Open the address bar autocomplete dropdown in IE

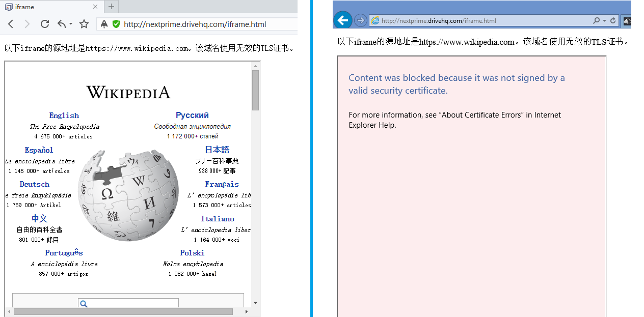(604, 21)
